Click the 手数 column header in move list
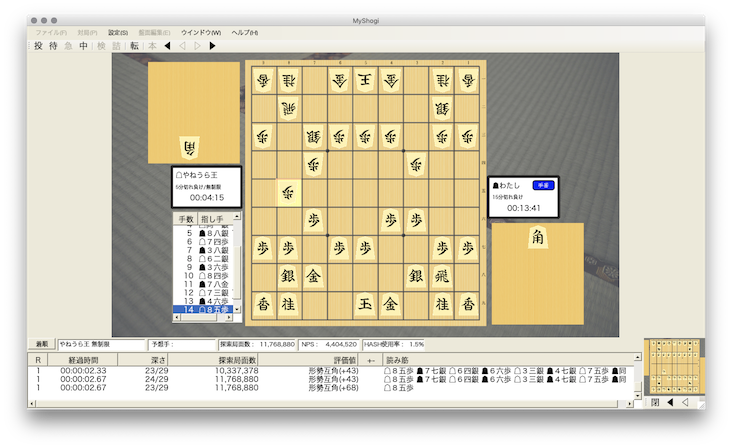This screenshot has height=448, width=732. [186, 219]
